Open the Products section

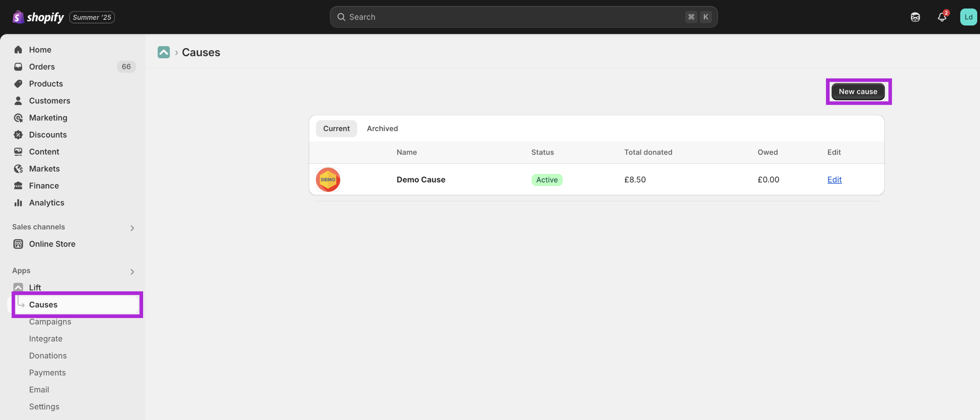(46, 83)
